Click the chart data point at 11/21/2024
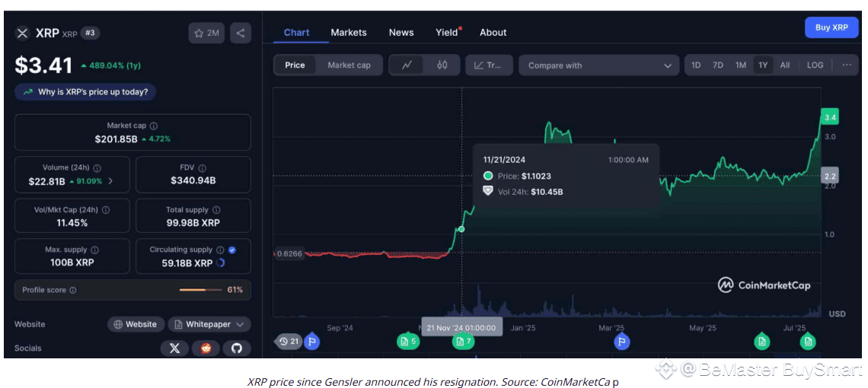The height and width of the screenshot is (388, 868). 461,229
